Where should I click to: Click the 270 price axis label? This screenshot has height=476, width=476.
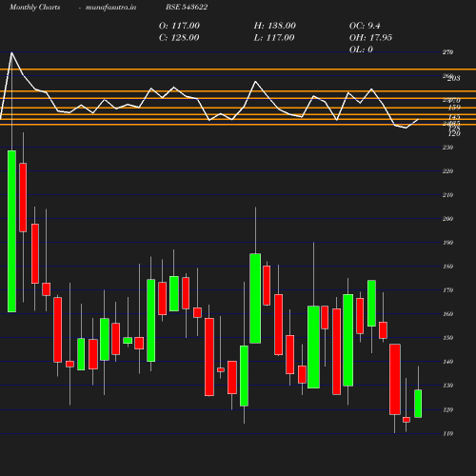(x=447, y=52)
